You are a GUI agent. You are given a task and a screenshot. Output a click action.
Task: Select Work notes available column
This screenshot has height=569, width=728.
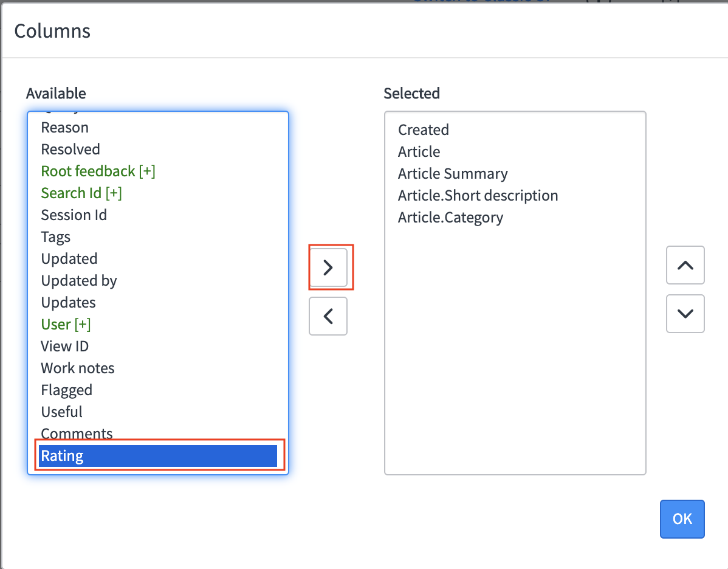(x=77, y=368)
